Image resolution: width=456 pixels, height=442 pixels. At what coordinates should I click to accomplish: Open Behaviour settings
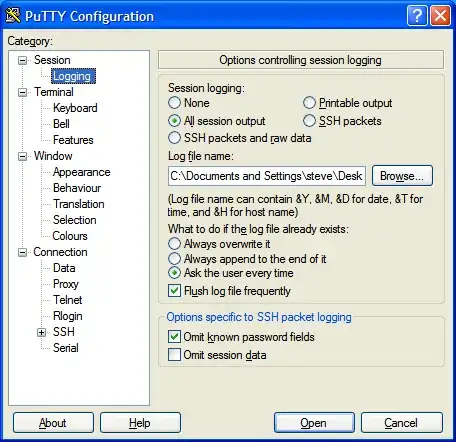[x=77, y=188]
